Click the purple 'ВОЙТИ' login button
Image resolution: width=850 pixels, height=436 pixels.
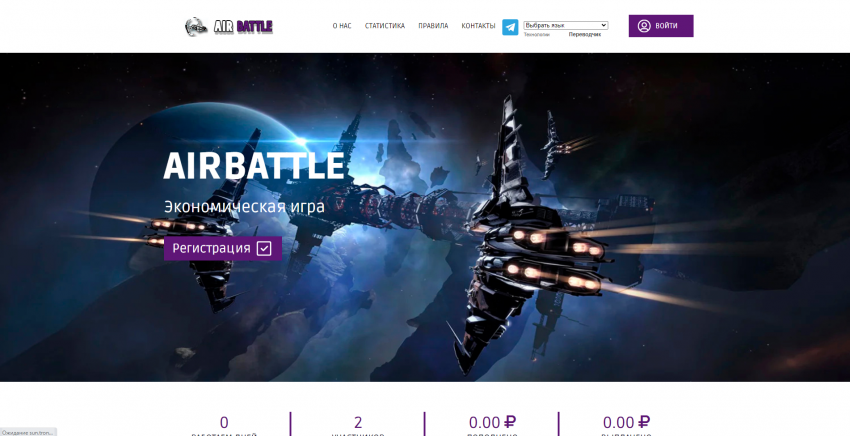tap(661, 25)
